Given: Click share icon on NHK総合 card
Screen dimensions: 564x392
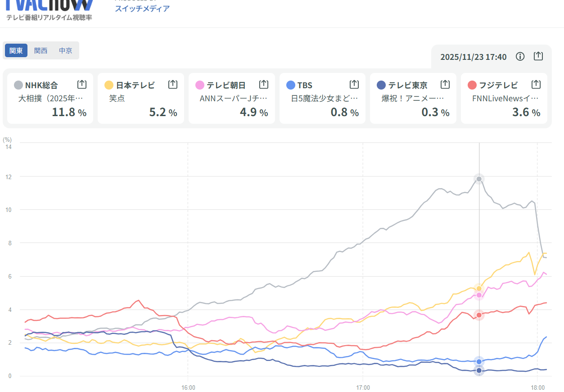Looking at the screenshot, I should [81, 84].
